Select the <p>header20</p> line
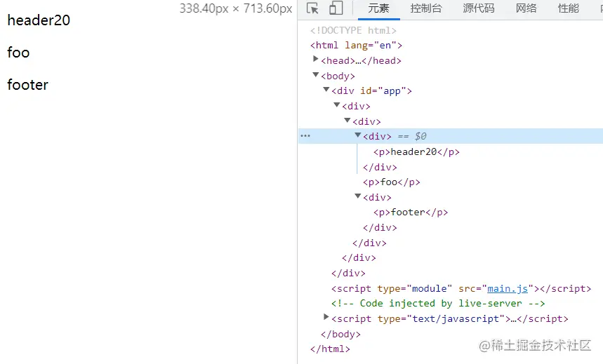The height and width of the screenshot is (364, 603). pyautogui.click(x=416, y=151)
